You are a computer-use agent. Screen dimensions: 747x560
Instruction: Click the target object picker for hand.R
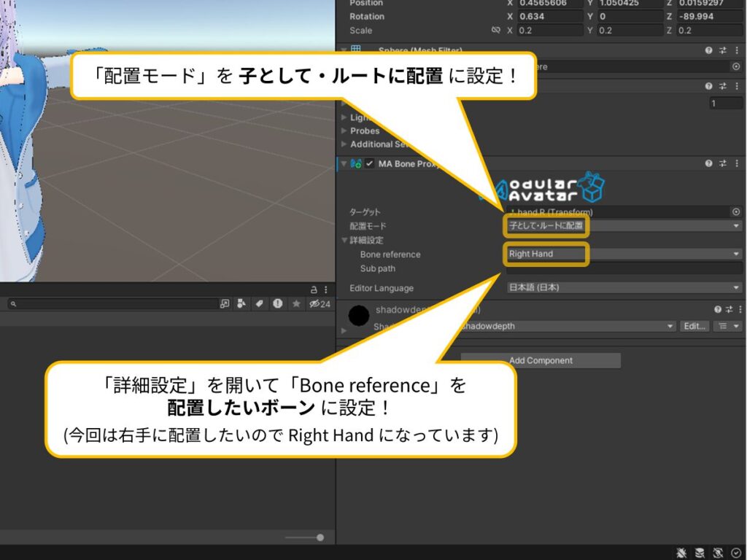(x=735, y=212)
